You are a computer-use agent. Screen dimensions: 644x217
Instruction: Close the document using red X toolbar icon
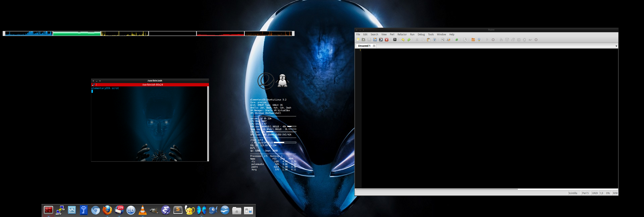point(386,40)
